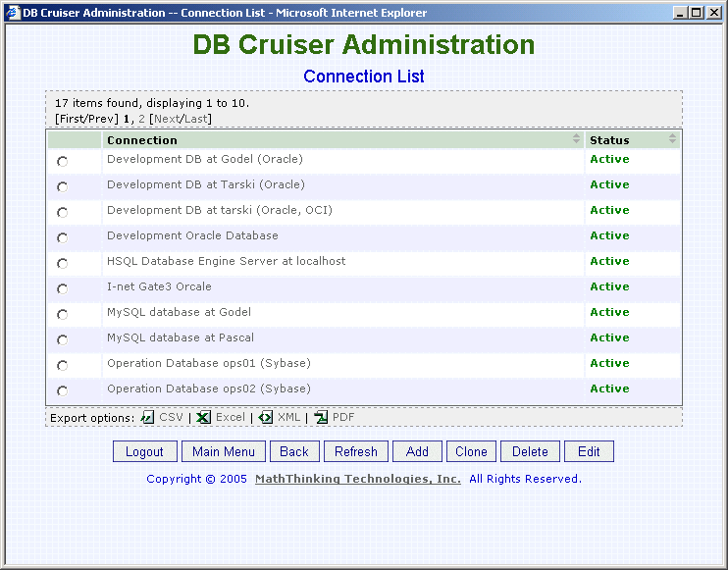Go to page 2 of results
The height and width of the screenshot is (570, 728).
pos(141,119)
